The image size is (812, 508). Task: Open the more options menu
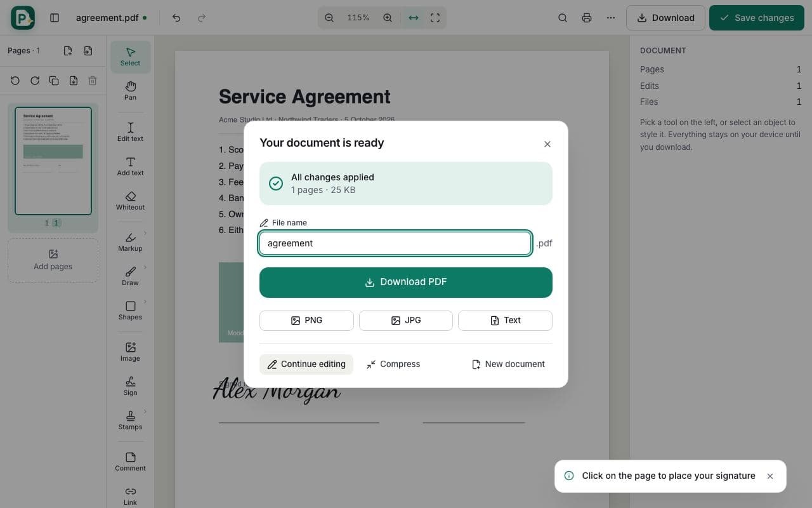point(611,18)
